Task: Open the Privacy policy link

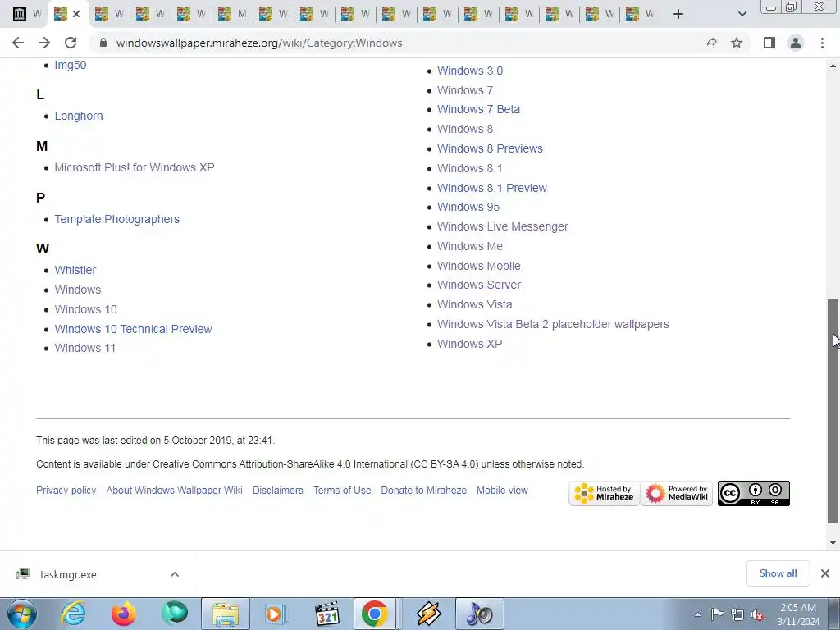Action: click(66, 491)
